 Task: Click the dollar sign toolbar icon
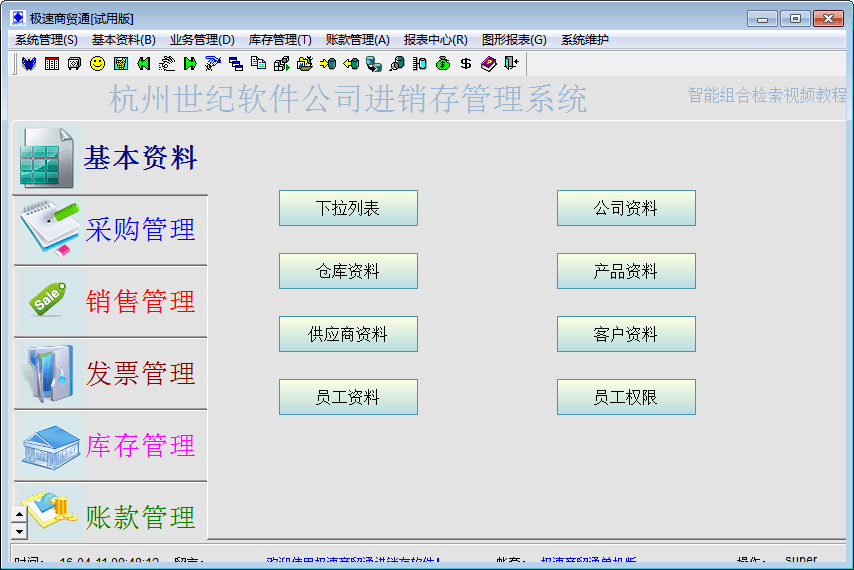pos(465,63)
